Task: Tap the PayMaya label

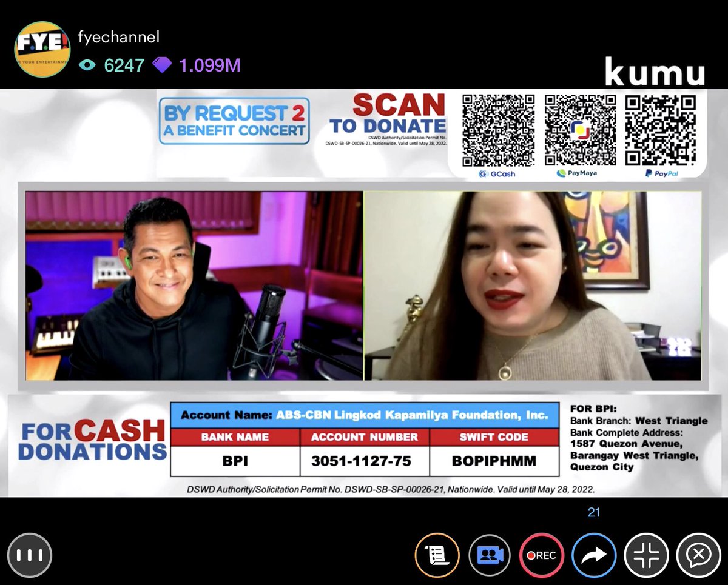Action: [x=577, y=173]
